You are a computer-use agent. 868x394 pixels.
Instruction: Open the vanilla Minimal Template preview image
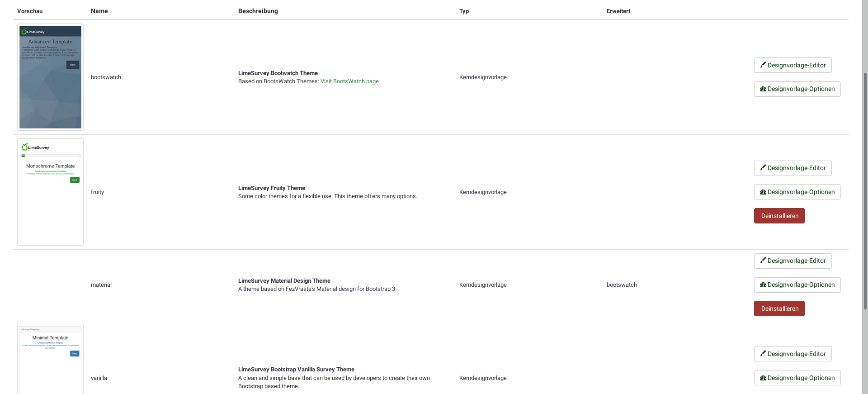(x=50, y=359)
